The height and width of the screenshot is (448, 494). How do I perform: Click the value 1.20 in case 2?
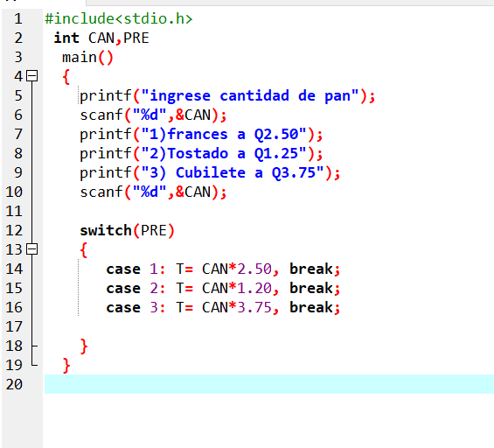coord(254,288)
